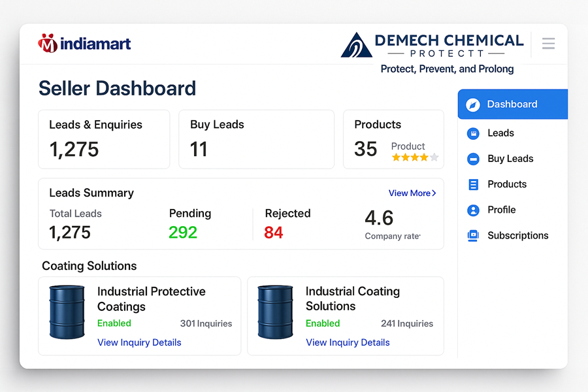Click the Buy Leads sidebar icon
Image resolution: width=588 pixels, height=392 pixels.
[x=473, y=159]
